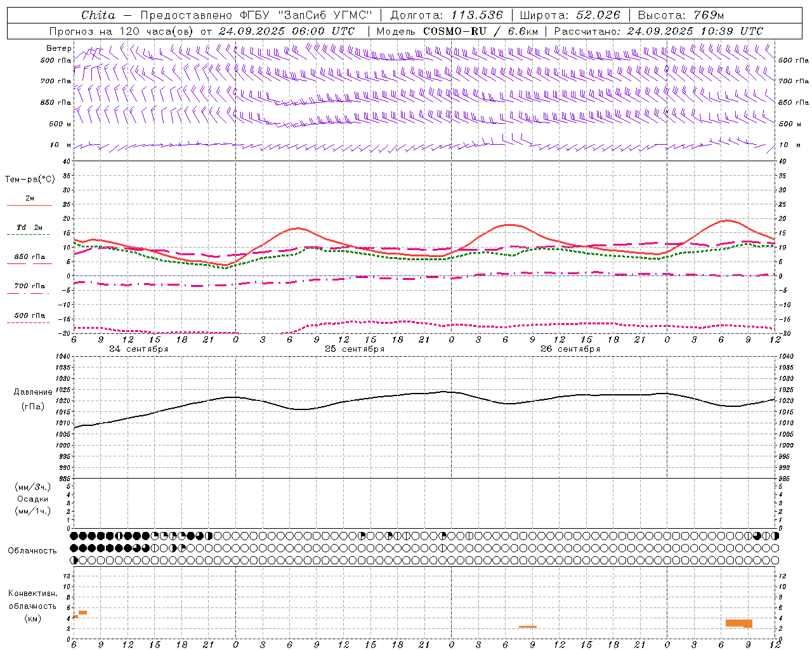The height and width of the screenshot is (650, 812).
Task: Select the model label "COSMO-RU / 6.6км"
Action: 481,31
